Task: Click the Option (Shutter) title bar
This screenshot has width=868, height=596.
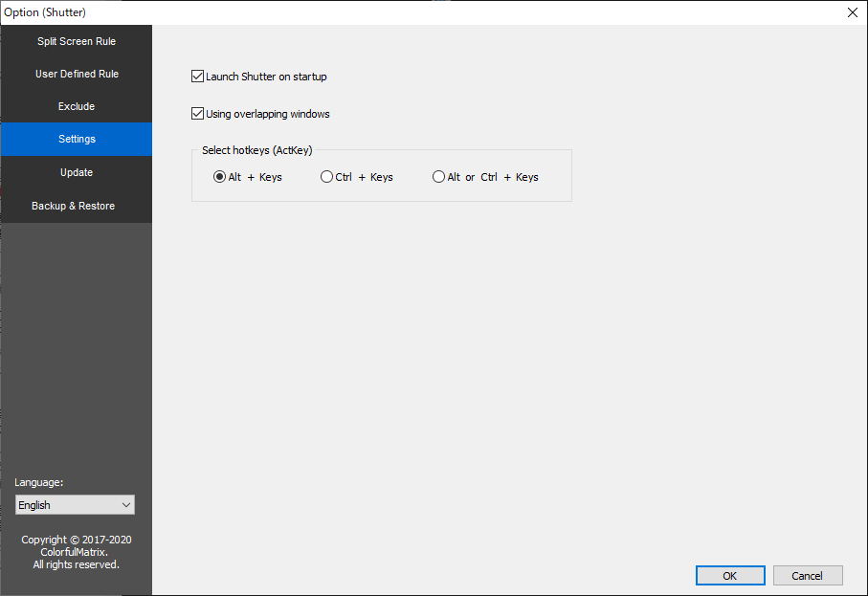Action: coord(383,12)
